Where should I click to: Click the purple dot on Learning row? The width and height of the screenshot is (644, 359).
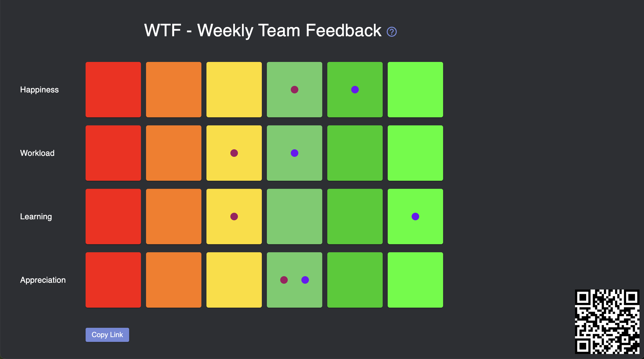click(x=415, y=217)
